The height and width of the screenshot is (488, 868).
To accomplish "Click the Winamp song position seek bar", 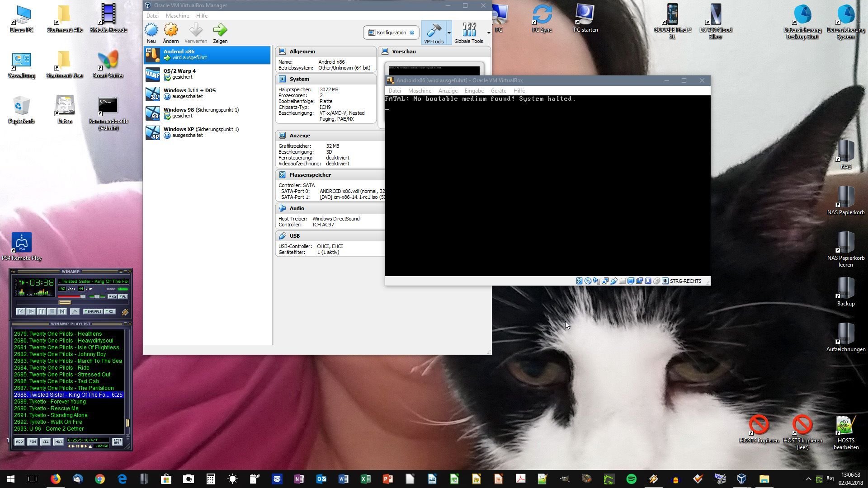I will (72, 303).
